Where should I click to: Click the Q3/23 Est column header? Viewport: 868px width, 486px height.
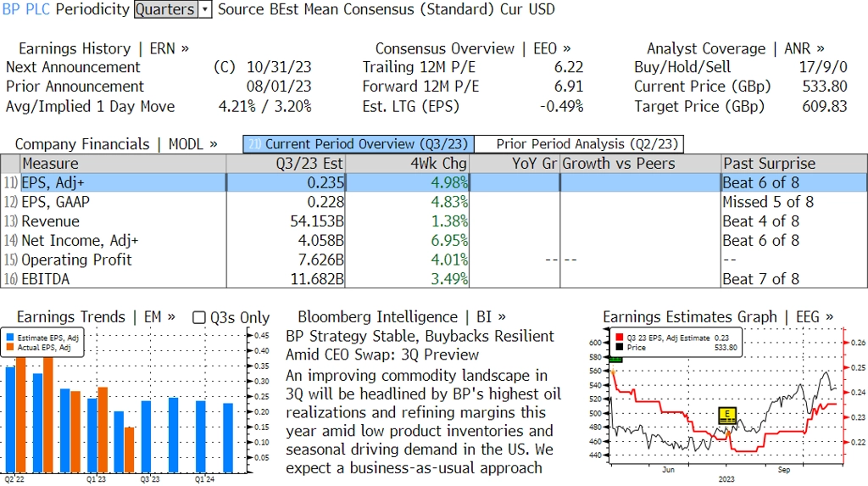point(286,164)
